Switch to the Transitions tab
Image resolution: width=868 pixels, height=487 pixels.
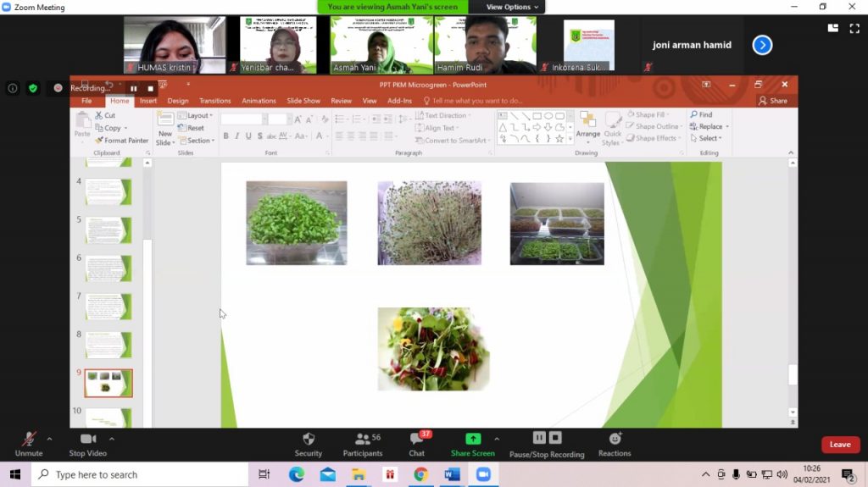(x=214, y=101)
